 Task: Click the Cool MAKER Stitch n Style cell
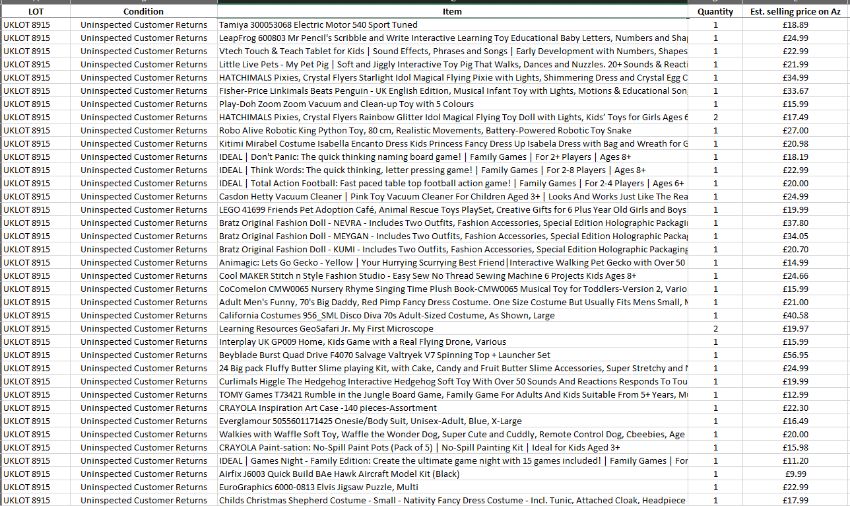coord(453,276)
